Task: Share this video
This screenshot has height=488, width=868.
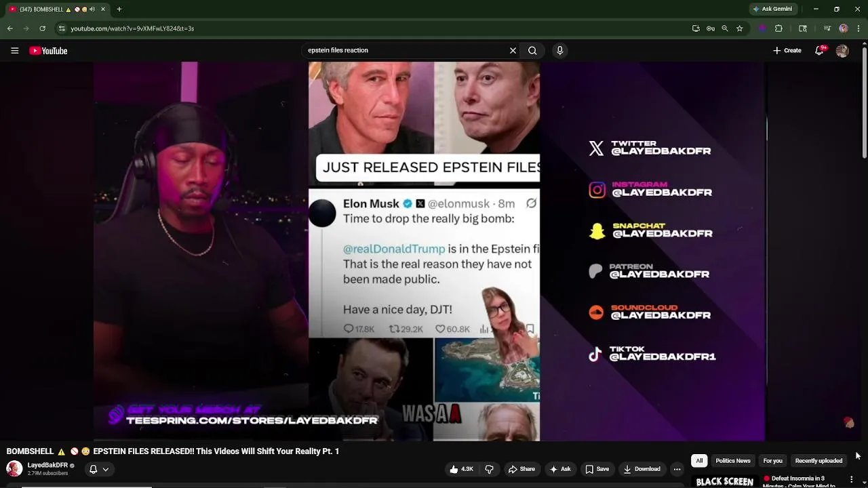Action: pos(521,469)
